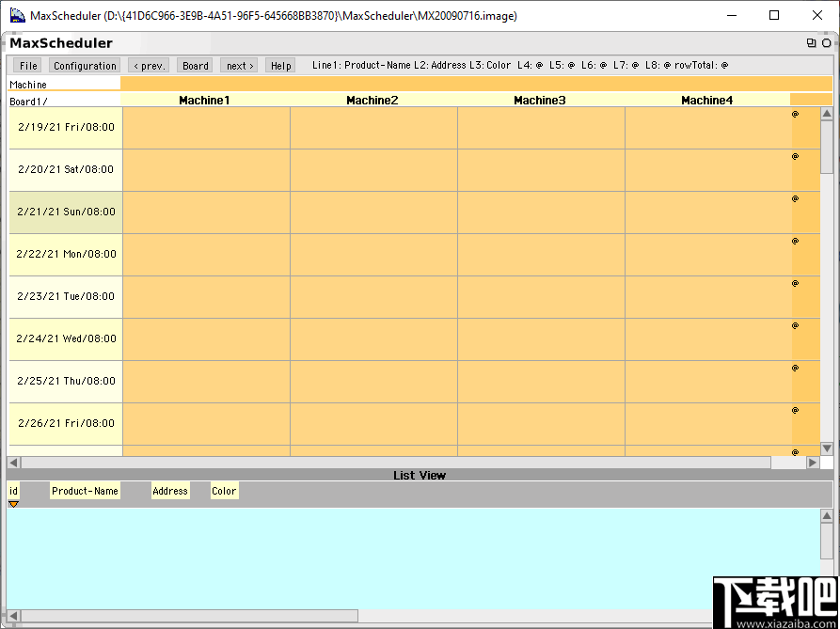Viewport: 840px width, 629px height.
Task: Go back using the < prev. button
Action: pos(148,65)
